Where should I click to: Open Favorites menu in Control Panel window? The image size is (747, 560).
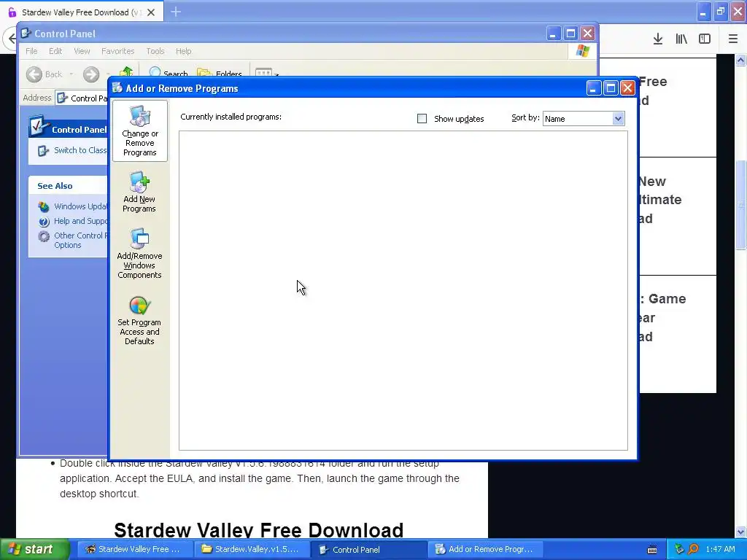[117, 51]
